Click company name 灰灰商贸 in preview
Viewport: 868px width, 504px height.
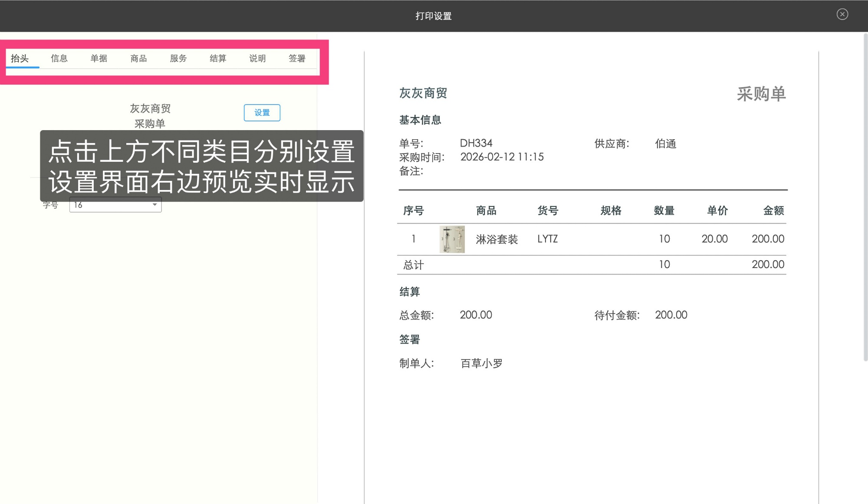424,93
